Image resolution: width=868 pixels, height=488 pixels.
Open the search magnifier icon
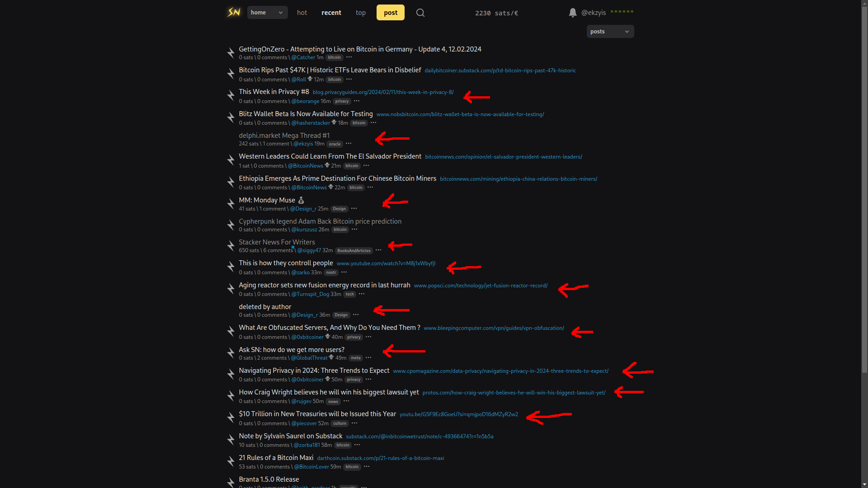[x=420, y=13]
